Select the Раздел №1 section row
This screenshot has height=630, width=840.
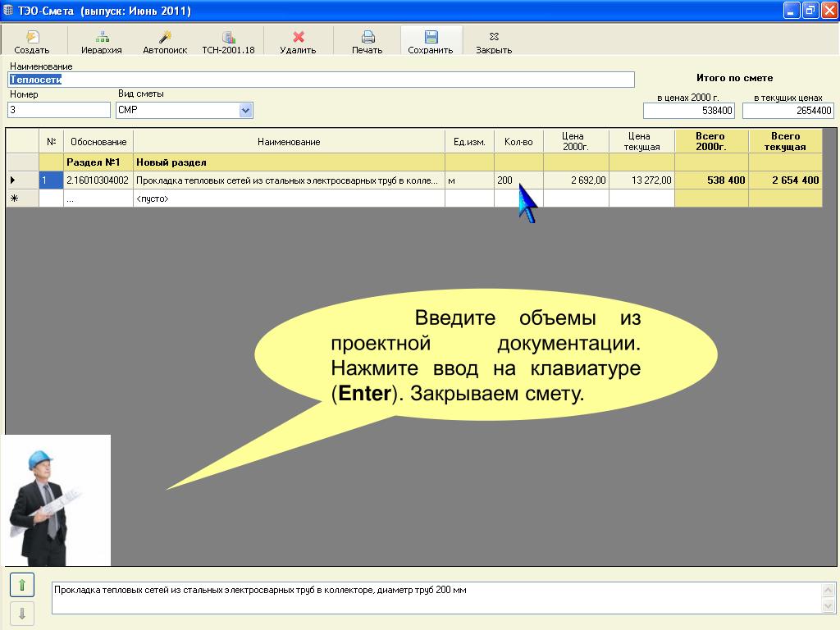pos(413,162)
